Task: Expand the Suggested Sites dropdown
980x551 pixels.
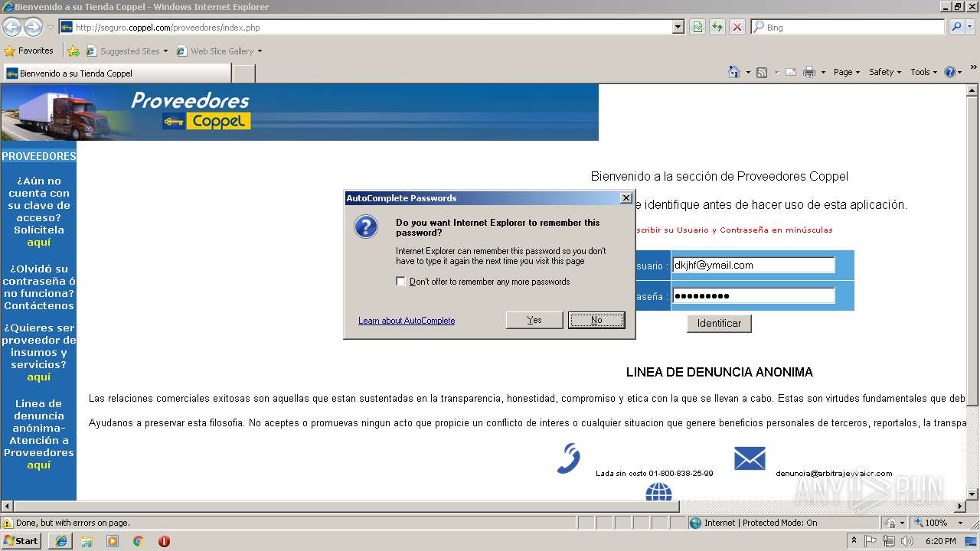Action: point(165,51)
